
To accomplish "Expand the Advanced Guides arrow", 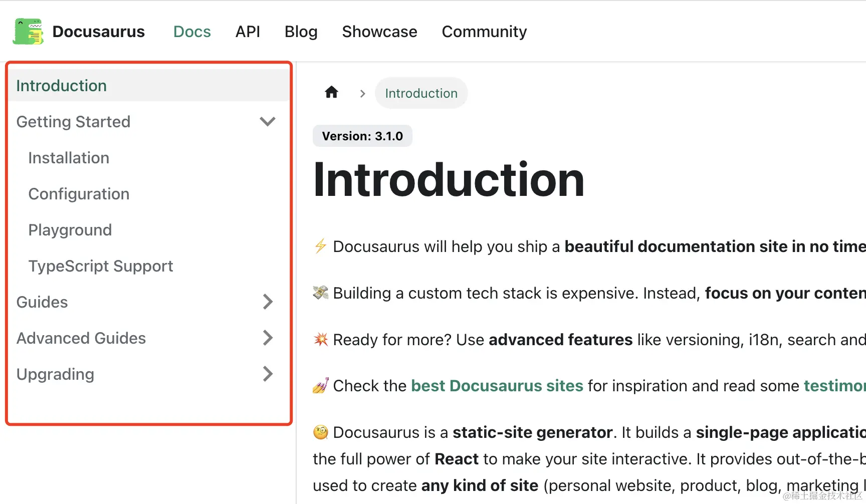I will click(x=268, y=338).
